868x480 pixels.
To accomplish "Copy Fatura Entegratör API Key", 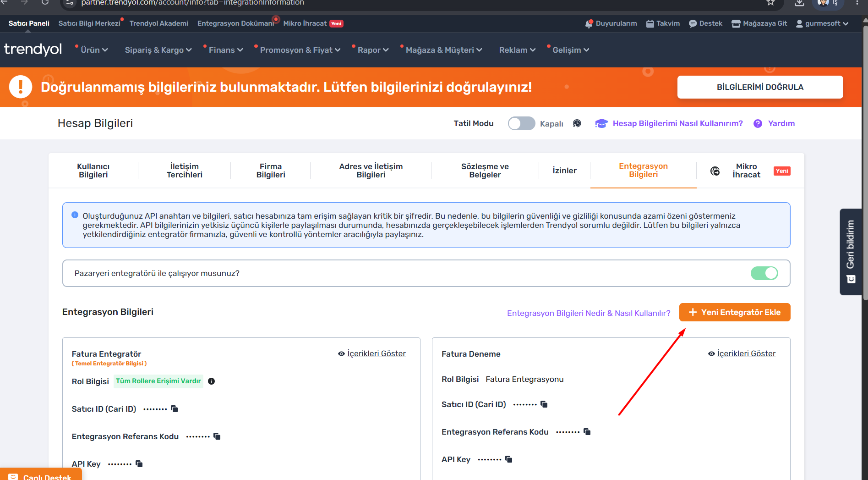I will (x=139, y=463).
